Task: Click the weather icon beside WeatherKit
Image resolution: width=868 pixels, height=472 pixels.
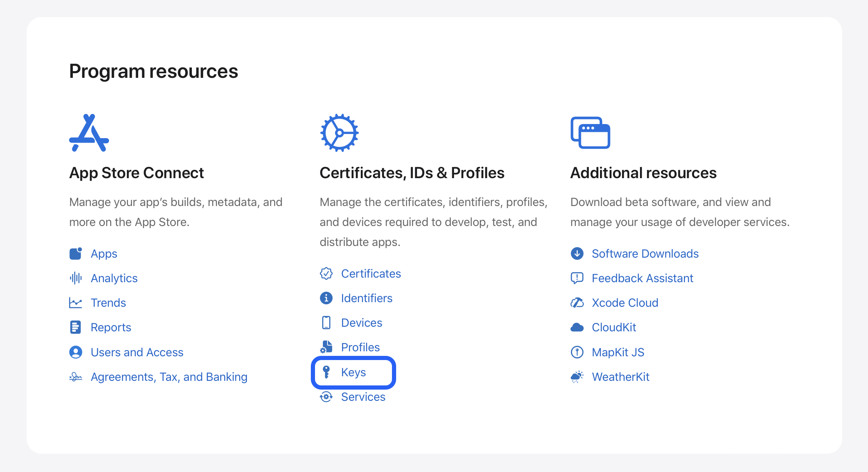Action: (577, 377)
